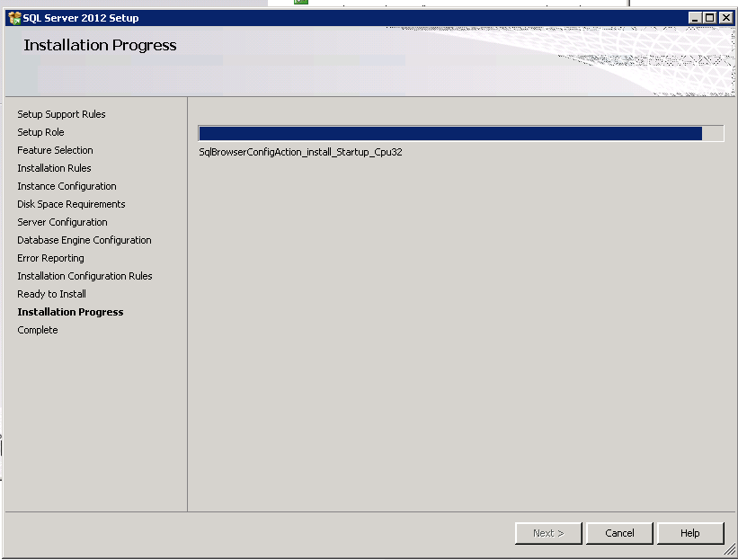Close the SQL Server 2012 Setup window
This screenshot has height=560, width=738.
(x=725, y=18)
